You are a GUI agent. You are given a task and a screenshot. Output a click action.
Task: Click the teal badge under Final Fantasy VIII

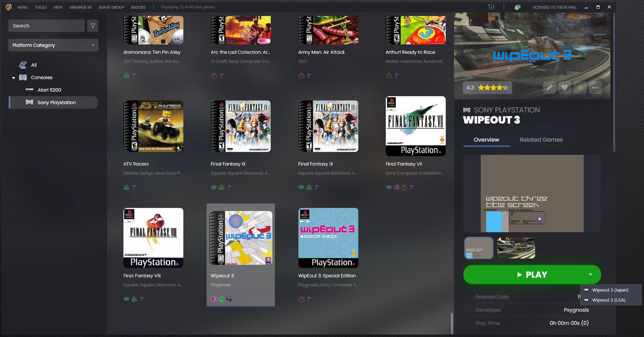(x=127, y=299)
